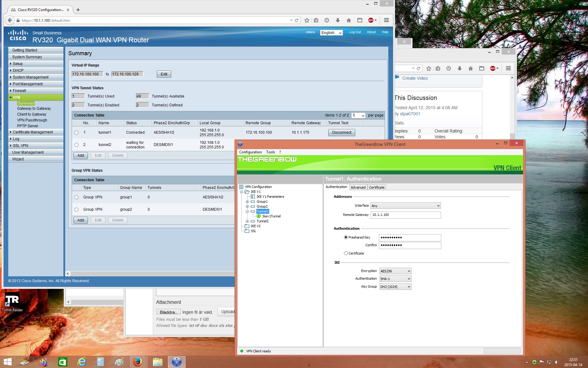
Task: Launch Internet Explorer from the taskbar
Action: (x=82, y=362)
